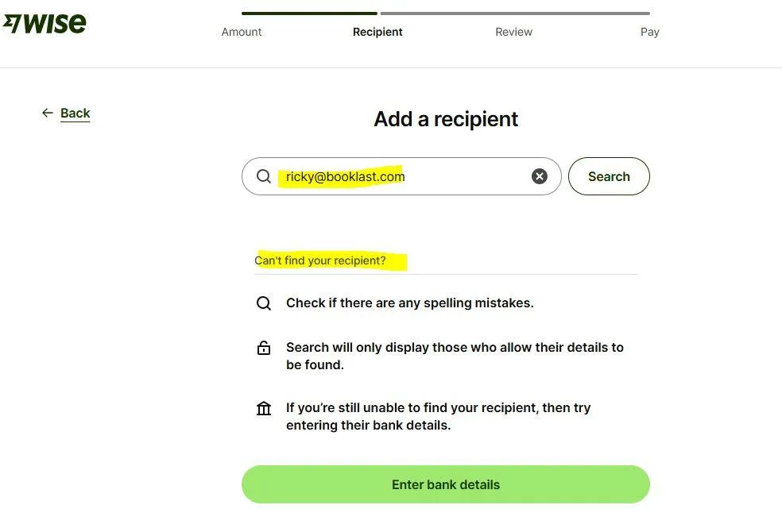Image resolution: width=782 pixels, height=532 pixels.
Task: Select the Recipient step
Action: 377,32
